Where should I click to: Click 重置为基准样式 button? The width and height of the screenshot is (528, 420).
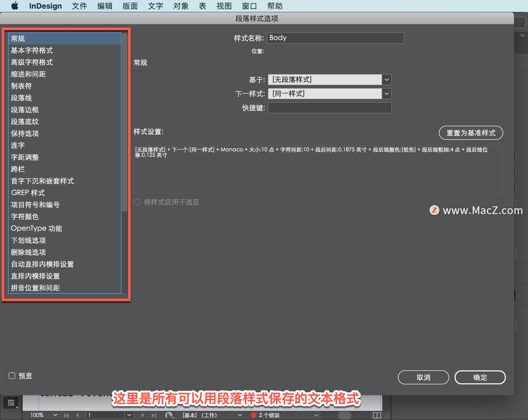[471, 133]
